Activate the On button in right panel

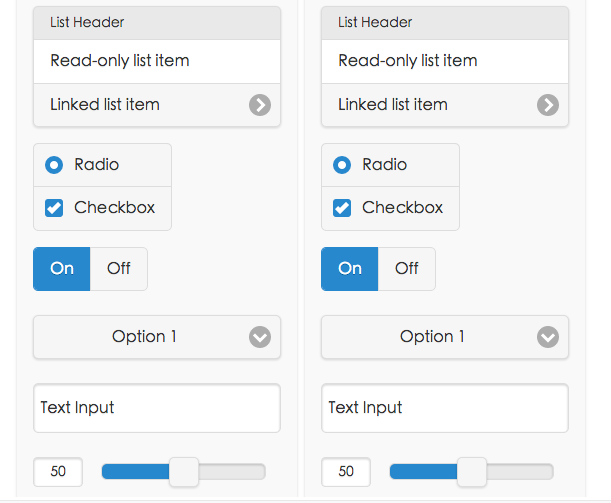pyautogui.click(x=350, y=269)
